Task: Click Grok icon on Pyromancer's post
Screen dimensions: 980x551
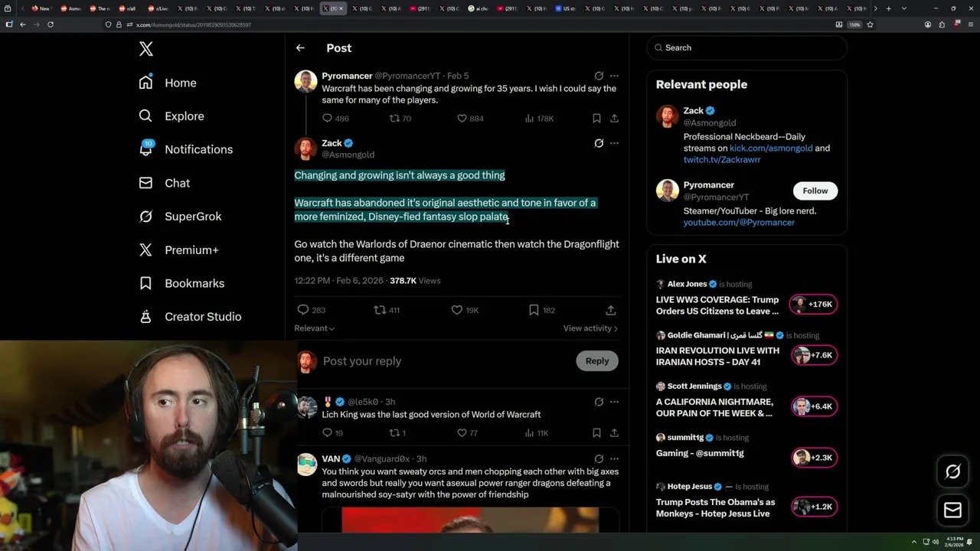Action: tap(599, 76)
